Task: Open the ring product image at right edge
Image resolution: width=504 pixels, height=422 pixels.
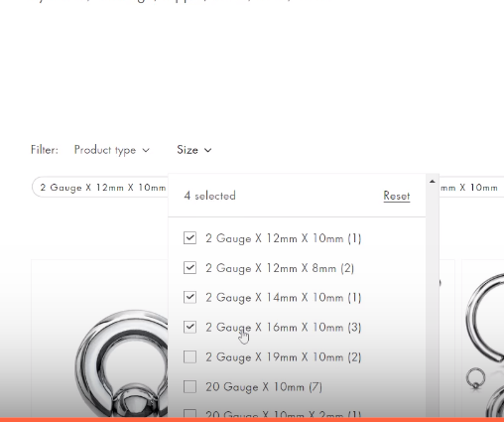Action: [483, 339]
